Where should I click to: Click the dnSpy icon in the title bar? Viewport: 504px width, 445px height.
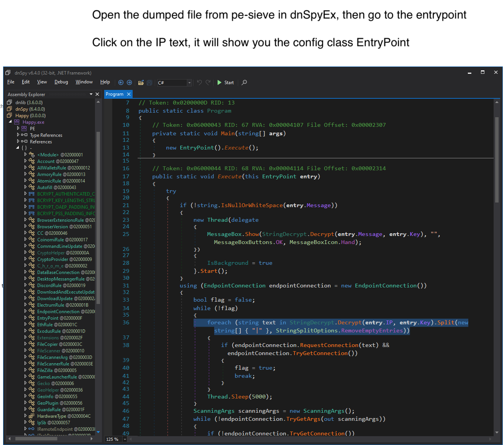coord(8,73)
